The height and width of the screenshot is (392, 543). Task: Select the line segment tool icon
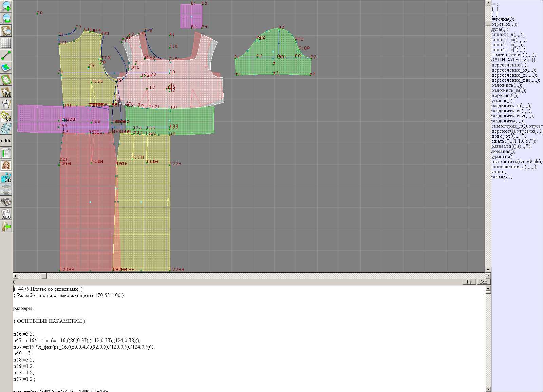coord(6,55)
